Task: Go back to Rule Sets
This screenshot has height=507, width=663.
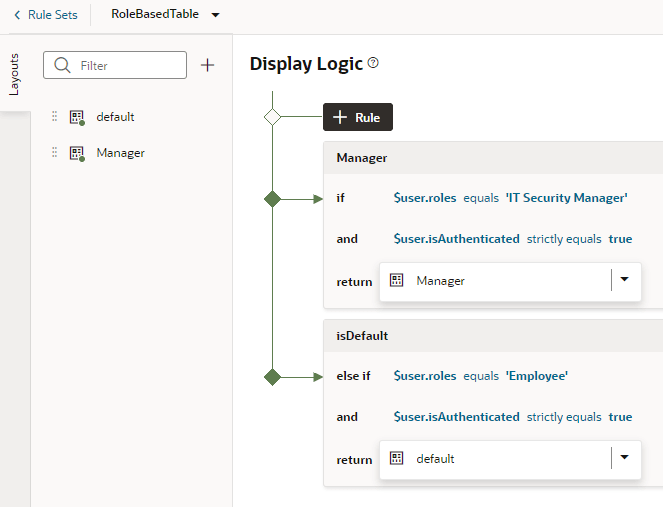Action: pos(46,15)
